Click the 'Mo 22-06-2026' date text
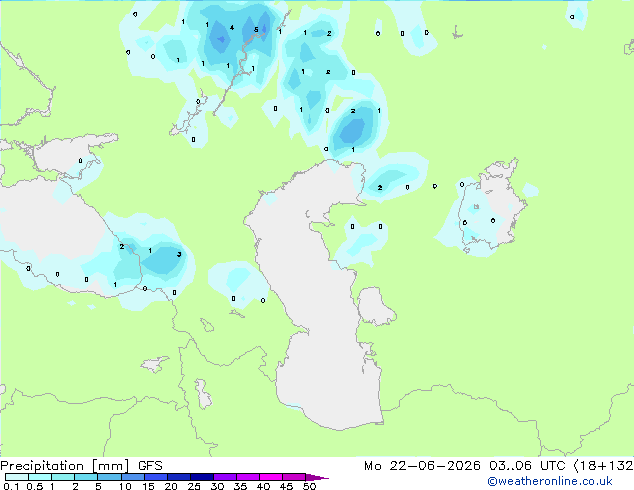This screenshot has width=634, height=490. pos(422,466)
